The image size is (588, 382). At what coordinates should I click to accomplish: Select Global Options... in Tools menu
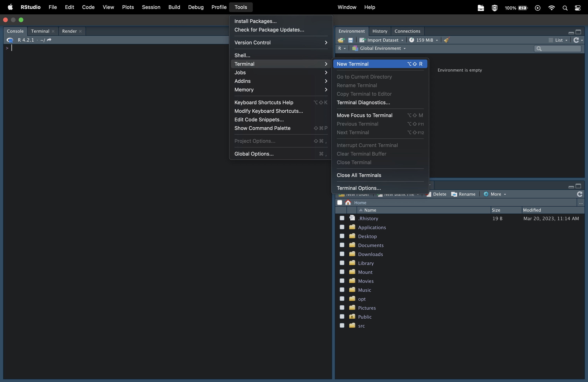[281, 154]
